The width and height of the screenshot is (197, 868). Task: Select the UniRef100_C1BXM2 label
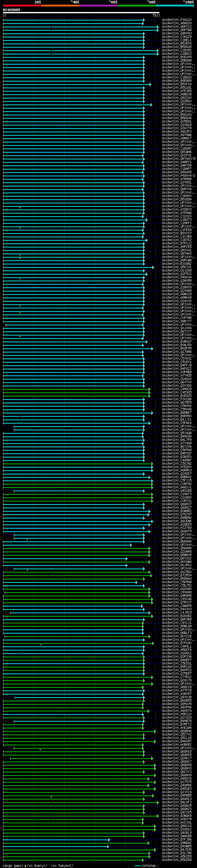click(177, 50)
